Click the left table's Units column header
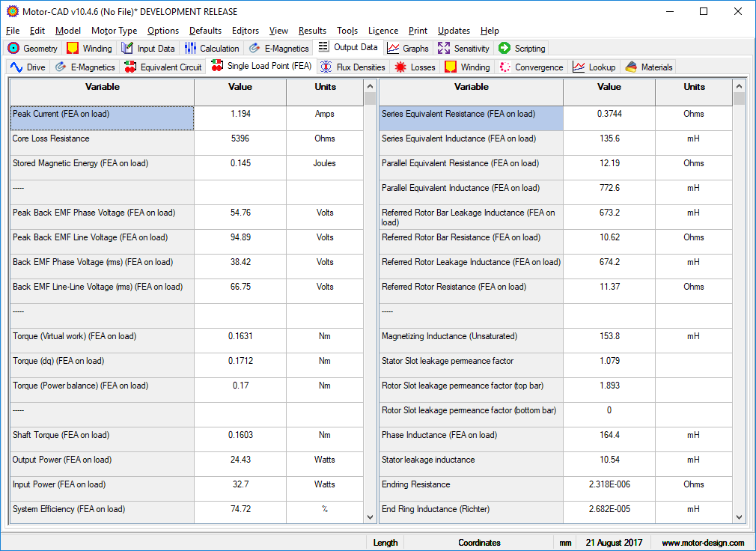756x551 pixels. [x=325, y=92]
